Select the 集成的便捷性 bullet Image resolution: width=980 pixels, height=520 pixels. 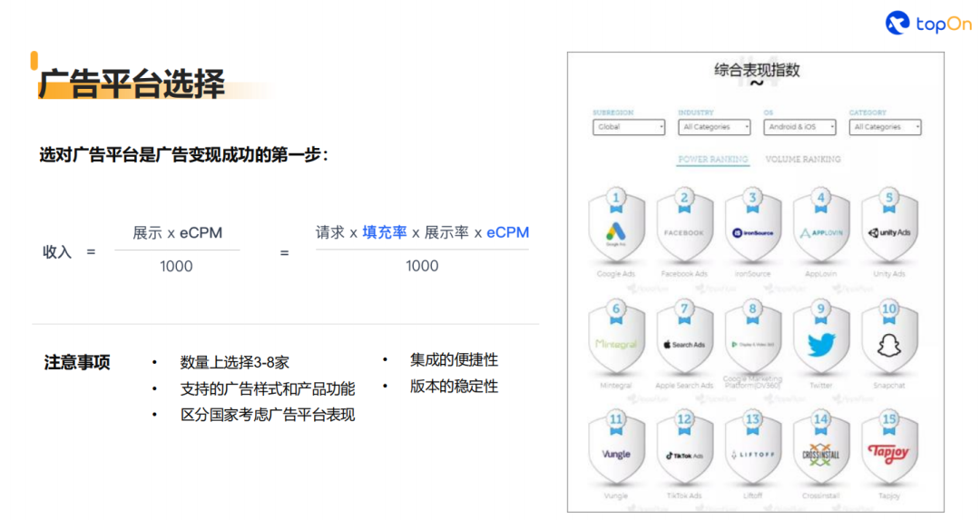click(454, 360)
